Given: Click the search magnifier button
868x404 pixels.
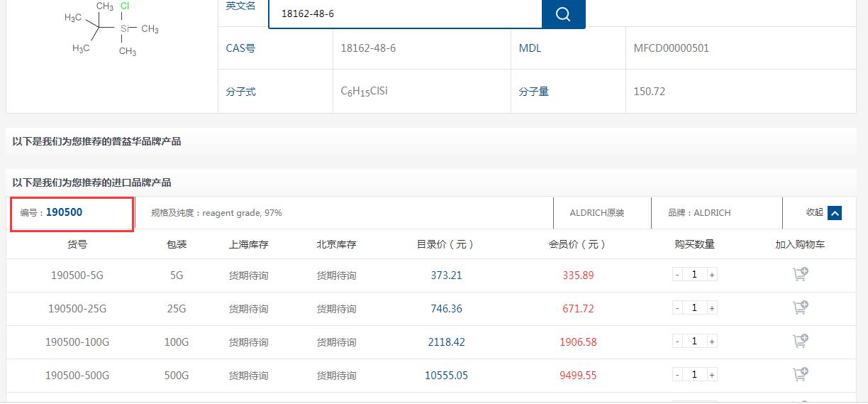Looking at the screenshot, I should (x=563, y=14).
